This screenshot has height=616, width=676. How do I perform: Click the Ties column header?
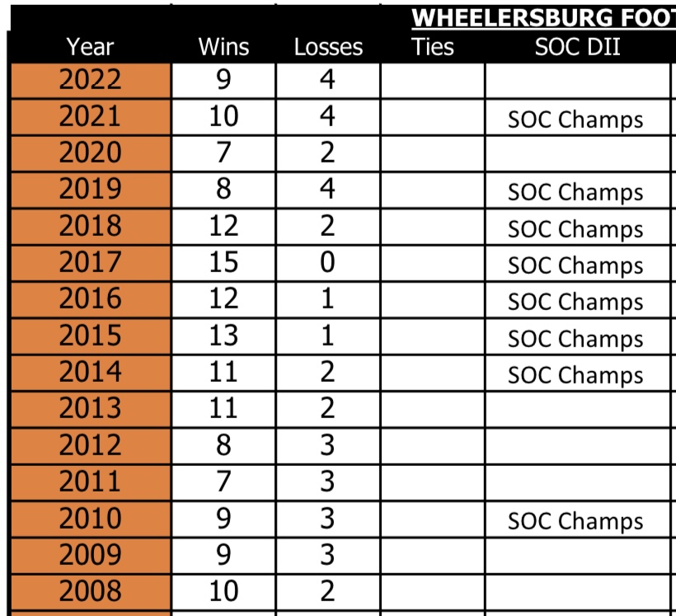[433, 46]
